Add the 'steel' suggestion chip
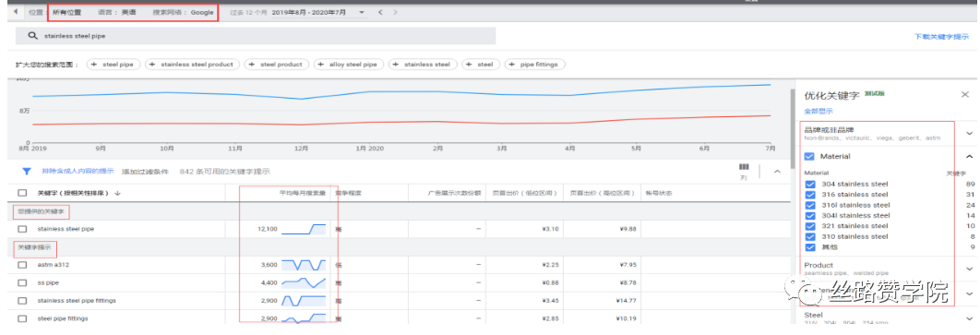The image size is (980, 335). [x=480, y=65]
